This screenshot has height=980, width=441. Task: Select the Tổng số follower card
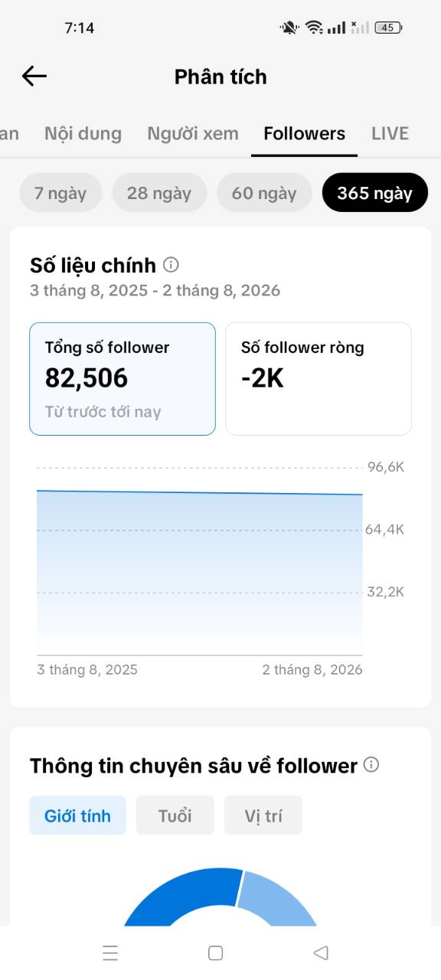coord(122,379)
